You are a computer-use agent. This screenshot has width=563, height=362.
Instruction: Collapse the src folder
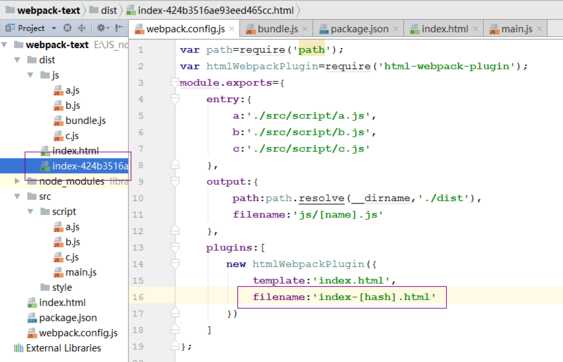point(17,196)
